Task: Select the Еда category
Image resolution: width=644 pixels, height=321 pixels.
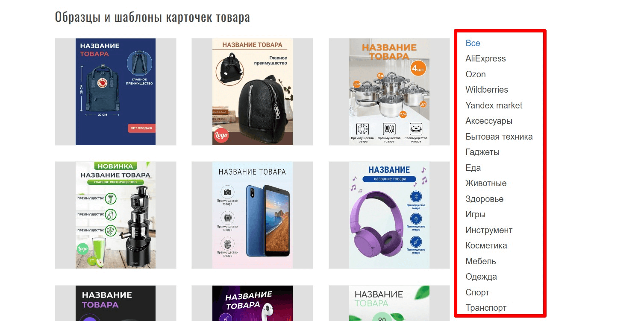Action: click(x=473, y=168)
